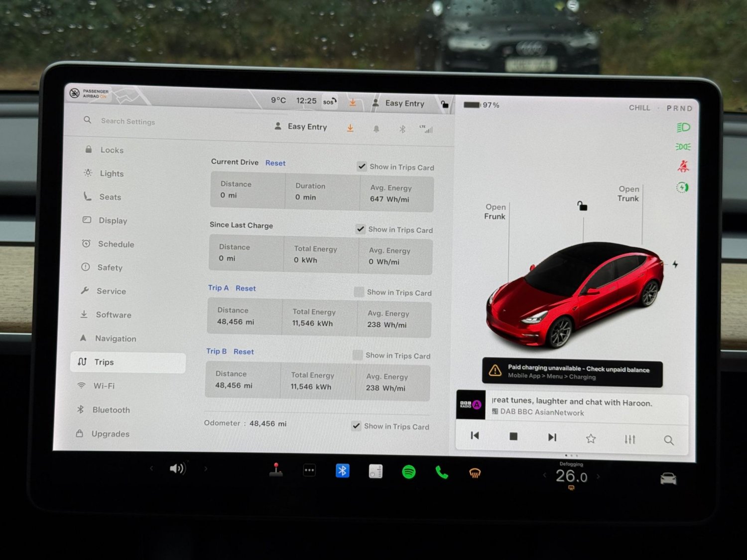Open the Arcade joystick app

276,470
